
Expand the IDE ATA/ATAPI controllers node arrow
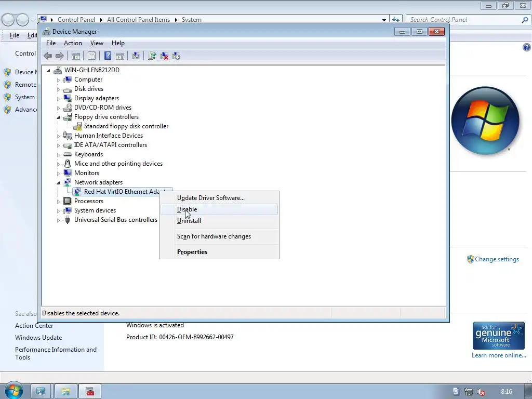[x=58, y=145]
